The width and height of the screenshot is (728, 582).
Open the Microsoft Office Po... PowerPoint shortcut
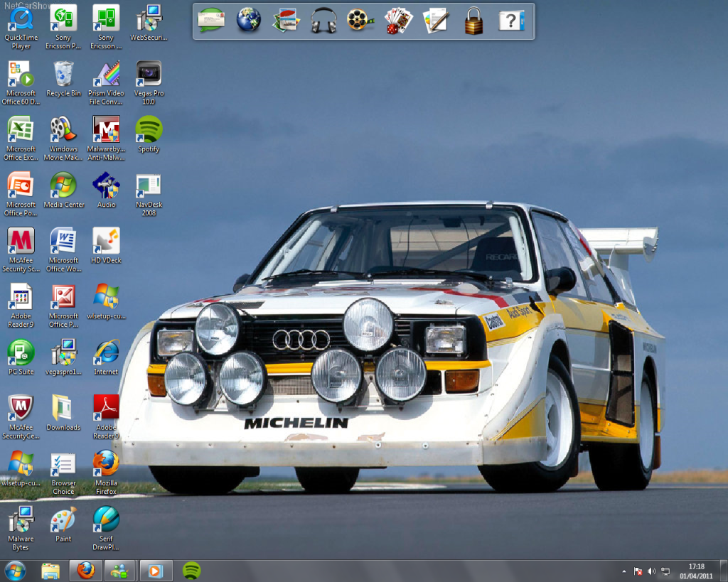pyautogui.click(x=21, y=195)
